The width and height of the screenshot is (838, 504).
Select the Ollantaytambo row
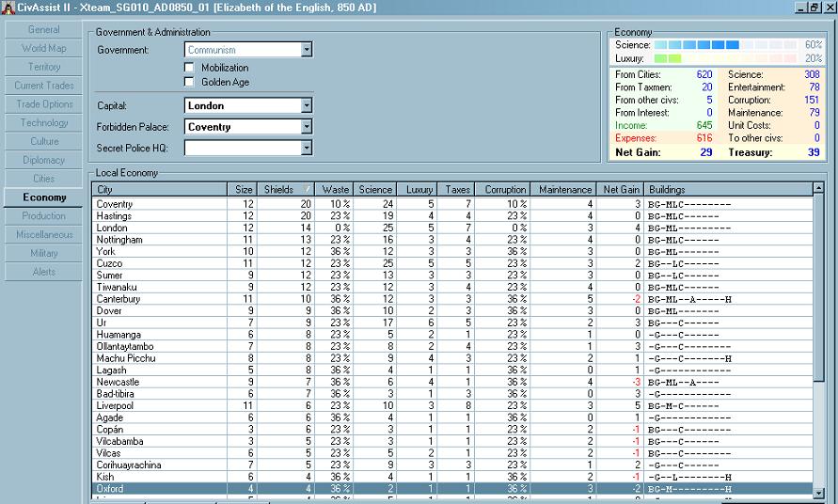pyautogui.click(x=452, y=346)
